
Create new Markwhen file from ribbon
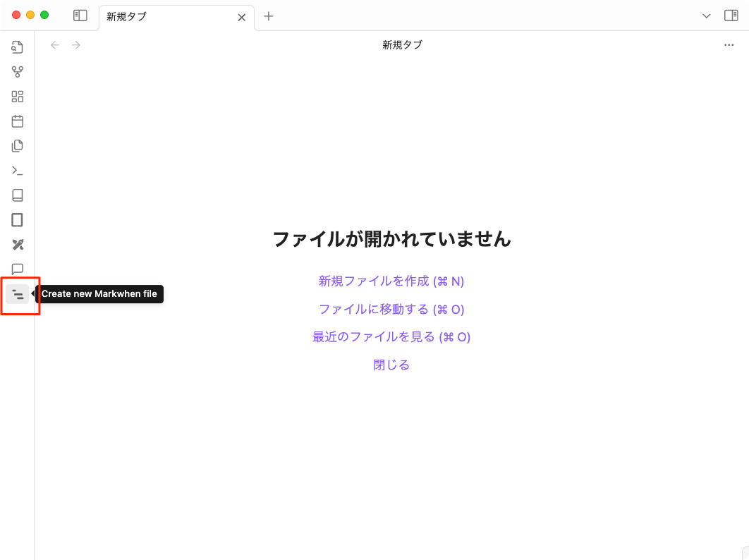tap(17, 294)
